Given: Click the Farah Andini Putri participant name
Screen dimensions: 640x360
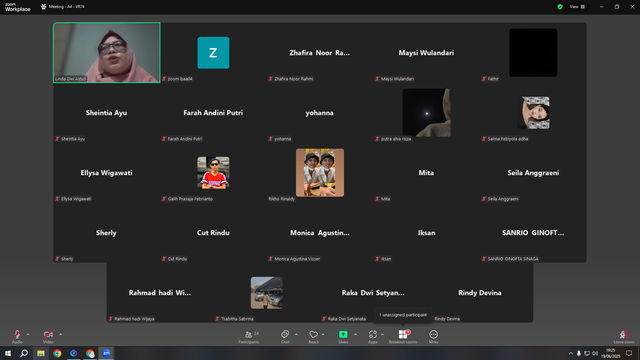Looking at the screenshot, I should [213, 113].
